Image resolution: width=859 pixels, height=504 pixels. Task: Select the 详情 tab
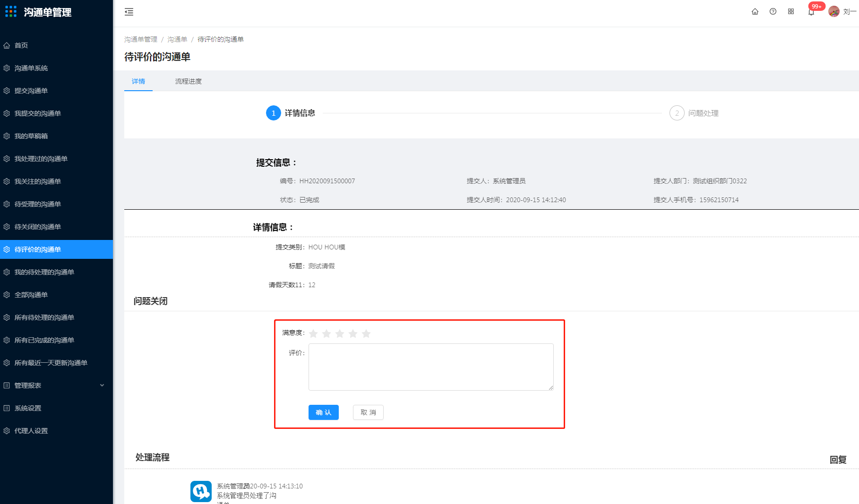pos(138,81)
